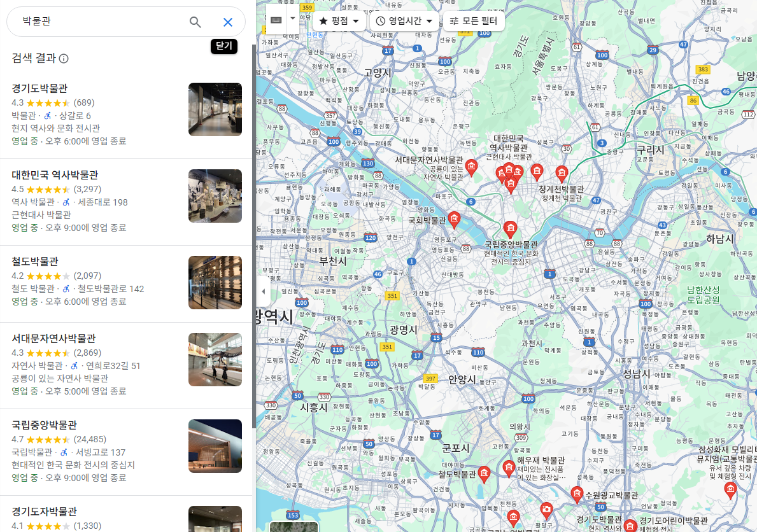Click the 부천시 city label
This screenshot has height=532, width=757.
[x=332, y=261]
